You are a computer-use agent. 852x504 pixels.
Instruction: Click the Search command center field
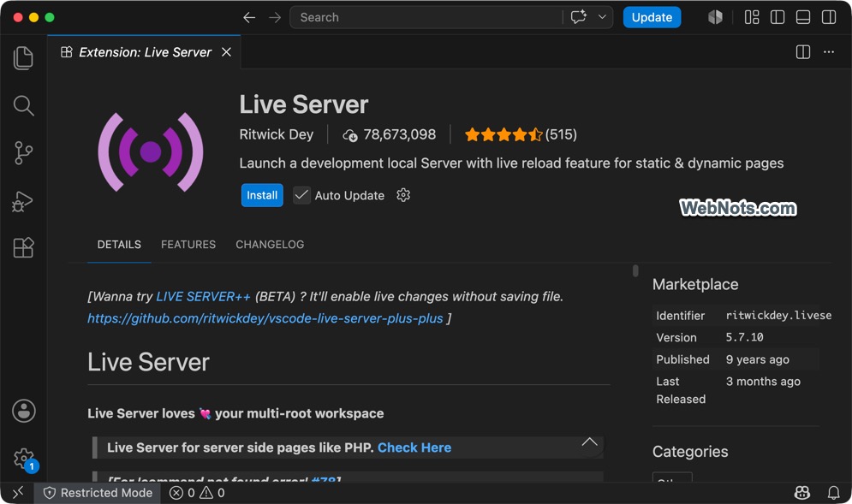pyautogui.click(x=426, y=17)
